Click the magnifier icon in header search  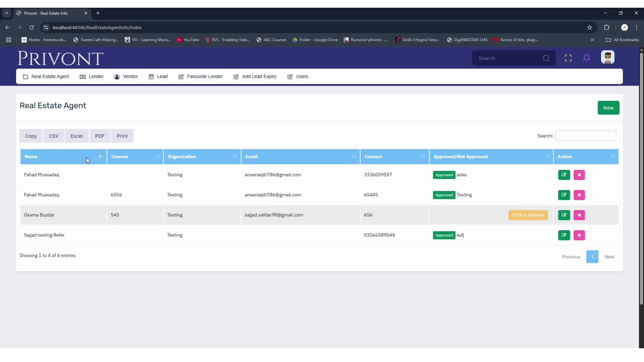coord(546,58)
